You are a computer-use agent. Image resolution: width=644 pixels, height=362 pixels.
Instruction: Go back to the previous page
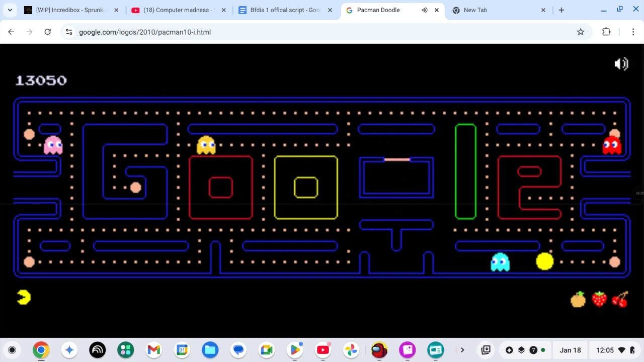[x=11, y=32]
